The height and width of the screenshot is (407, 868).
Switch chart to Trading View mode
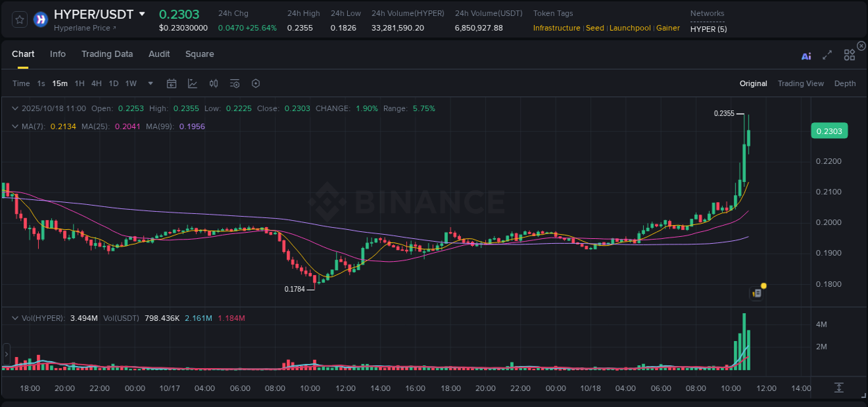pos(801,83)
